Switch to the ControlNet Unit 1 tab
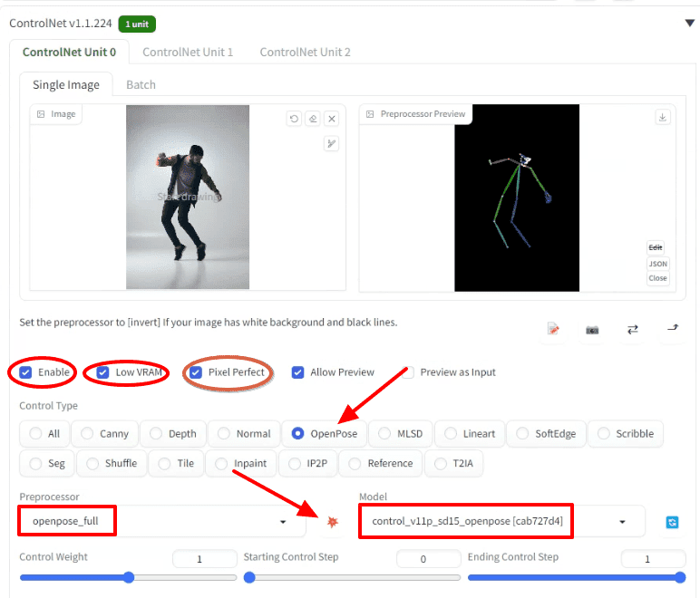This screenshot has height=598, width=700. tap(188, 52)
